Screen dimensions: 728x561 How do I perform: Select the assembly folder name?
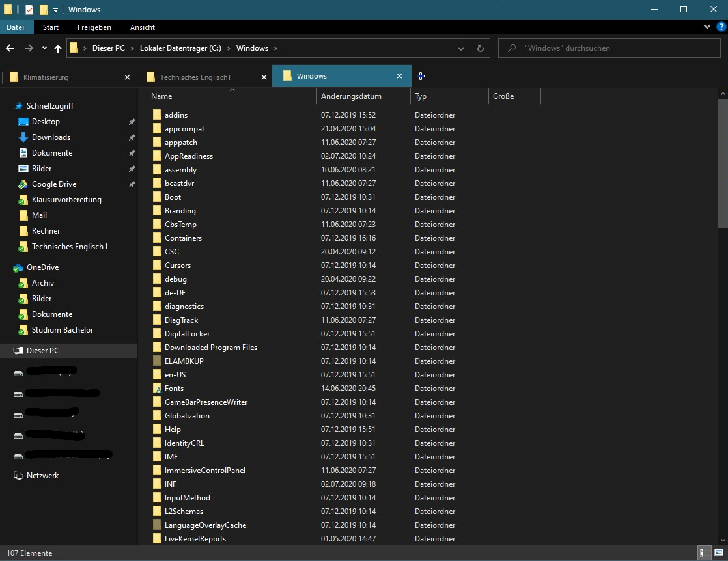(180, 170)
